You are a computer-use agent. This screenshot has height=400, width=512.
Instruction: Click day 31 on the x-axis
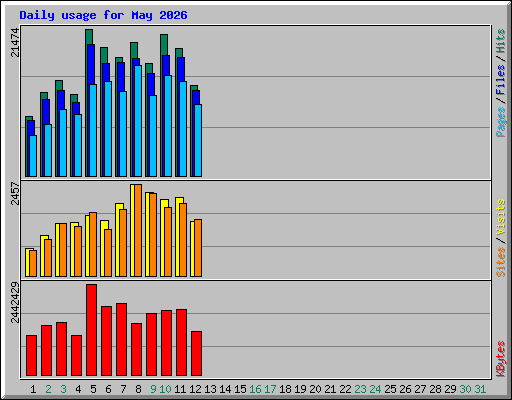[480, 389]
